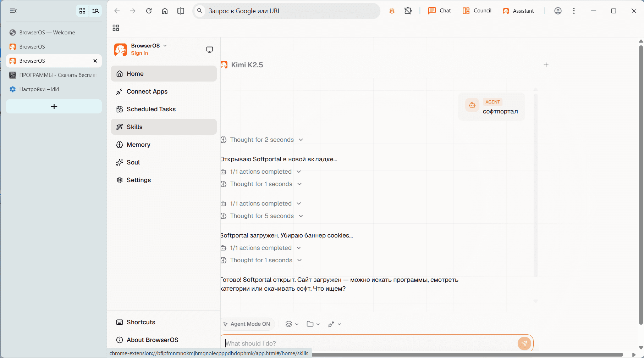
Task: Add a new tab with plus button
Action: point(54,106)
